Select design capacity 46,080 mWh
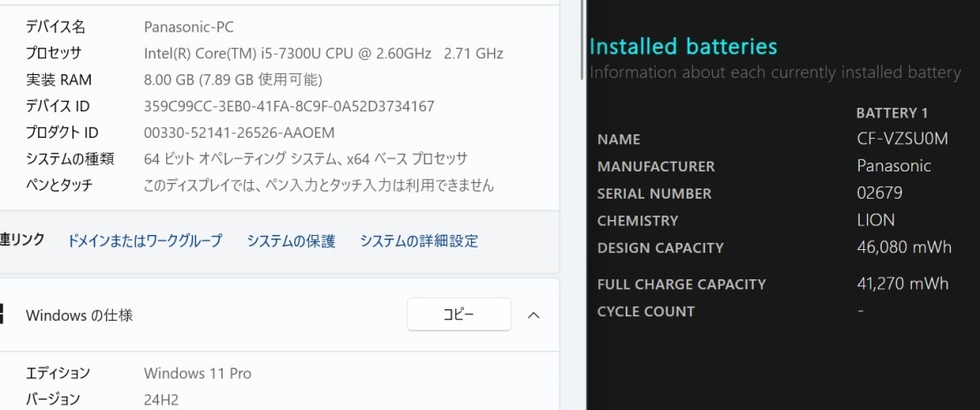Viewport: 980px width, 410px height. coord(904,247)
